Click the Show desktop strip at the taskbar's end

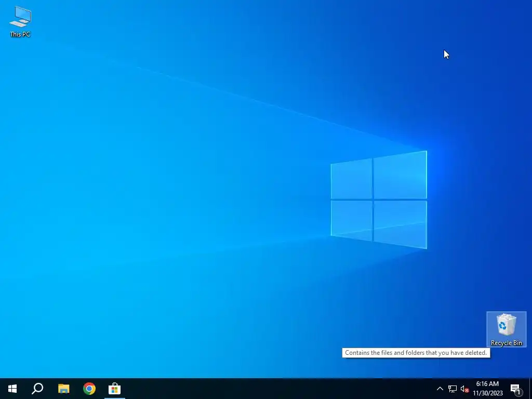click(x=530, y=389)
